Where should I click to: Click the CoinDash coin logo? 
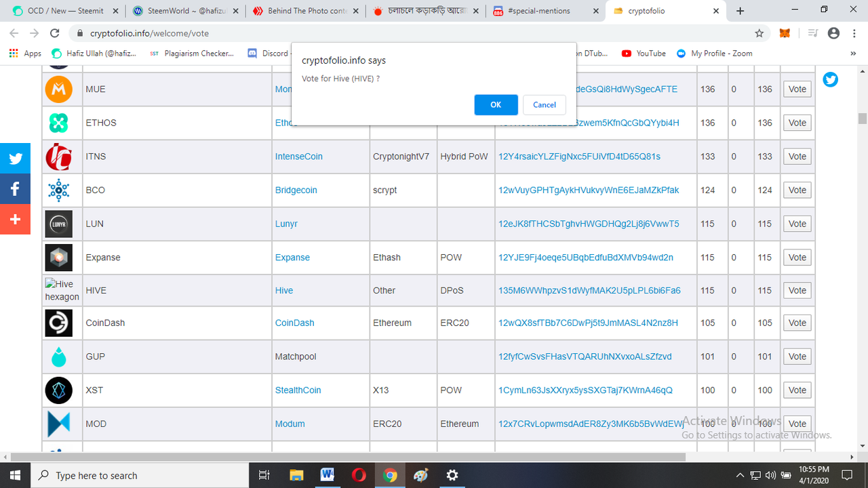pyautogui.click(x=59, y=323)
